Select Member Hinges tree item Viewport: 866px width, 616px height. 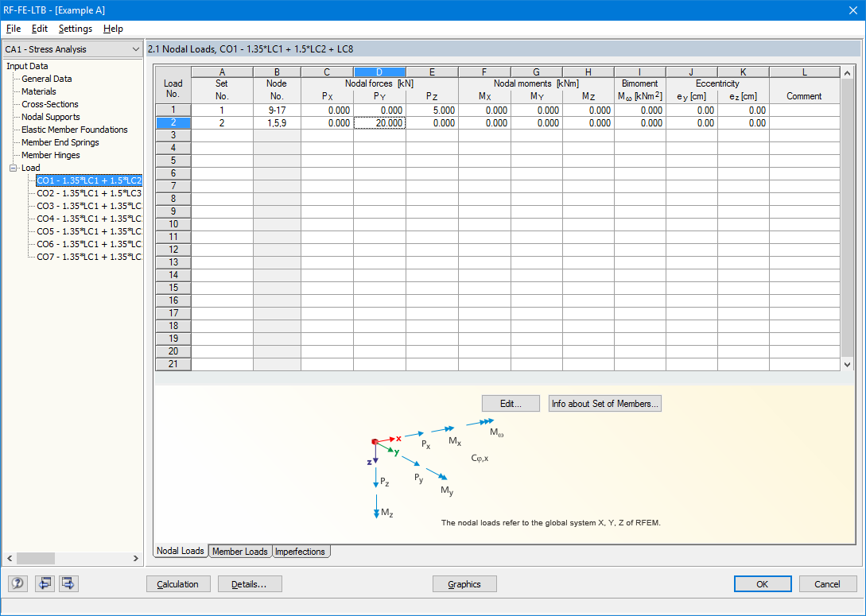click(51, 155)
